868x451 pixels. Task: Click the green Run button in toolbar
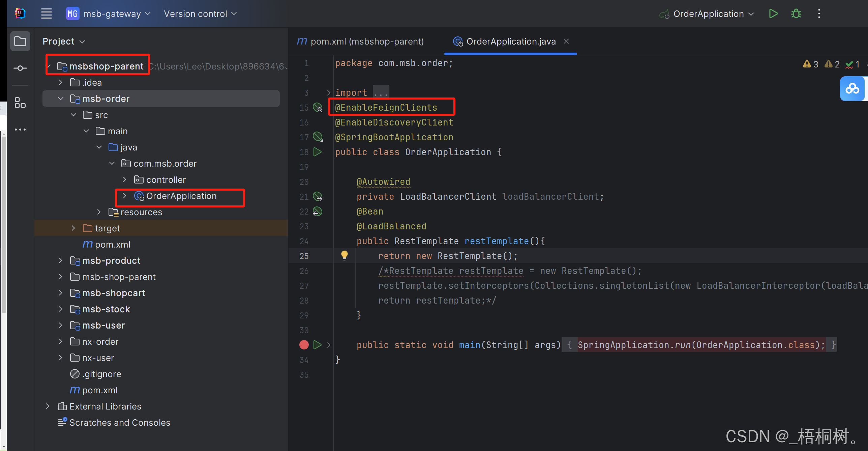pyautogui.click(x=773, y=14)
